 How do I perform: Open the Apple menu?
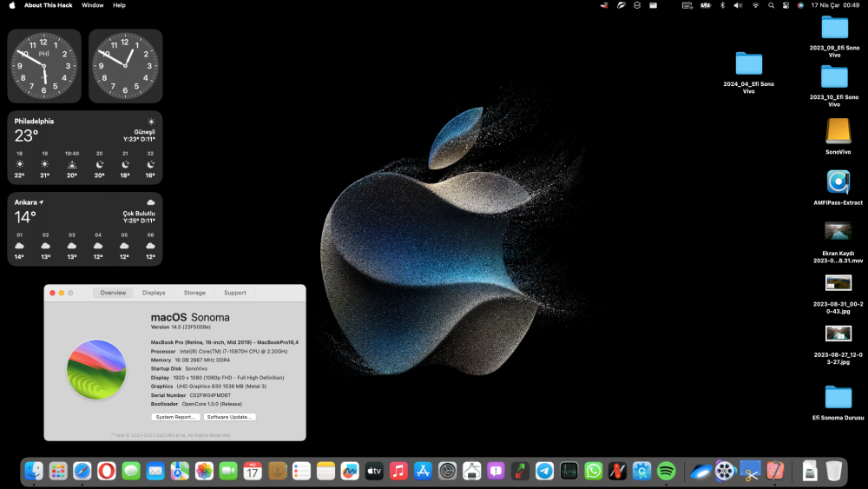[x=12, y=5]
